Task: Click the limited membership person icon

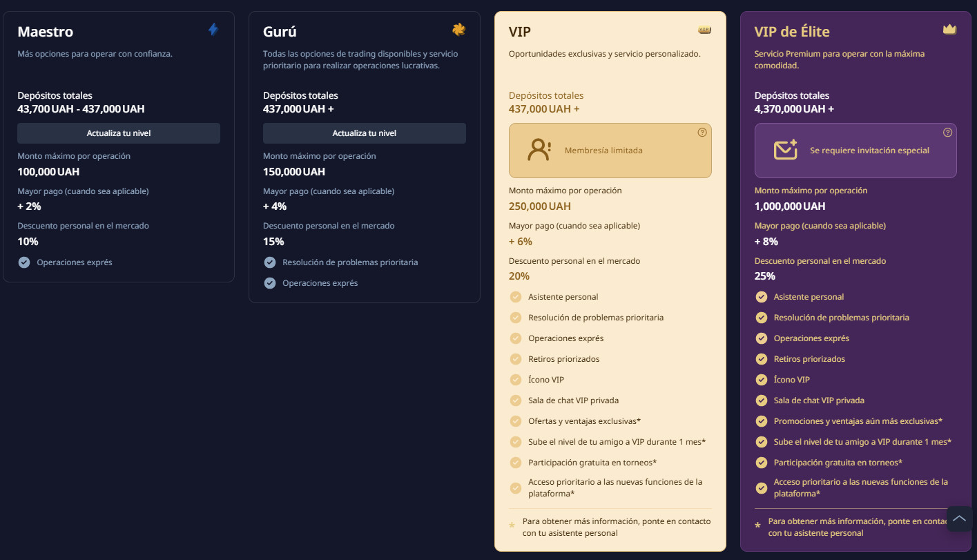Action: pyautogui.click(x=539, y=150)
